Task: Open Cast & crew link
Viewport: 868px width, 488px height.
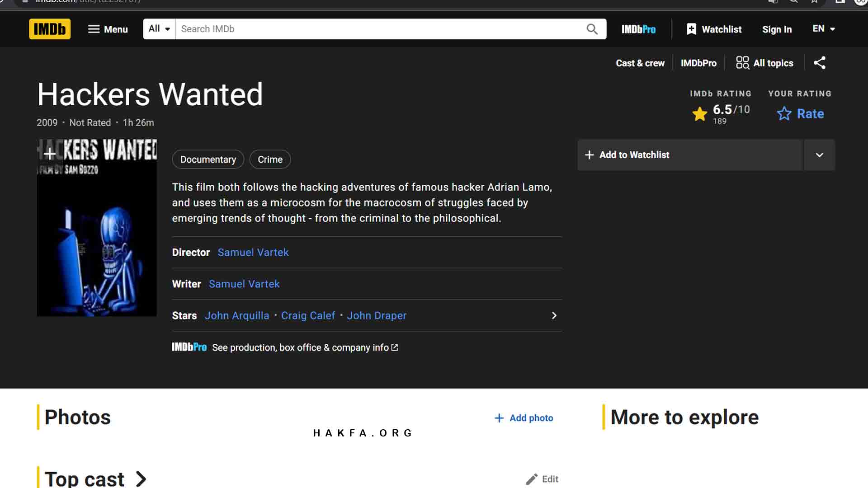Action: pyautogui.click(x=640, y=63)
